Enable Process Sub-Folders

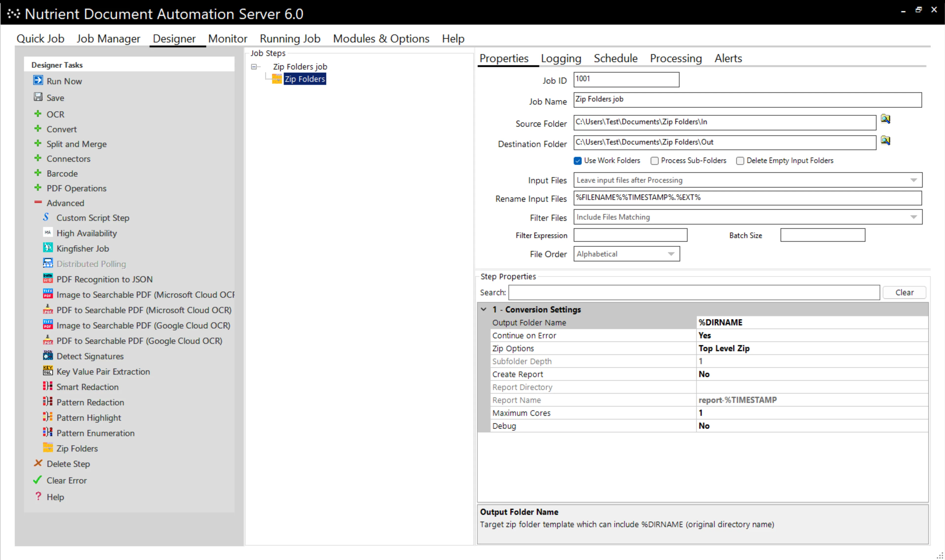click(655, 160)
